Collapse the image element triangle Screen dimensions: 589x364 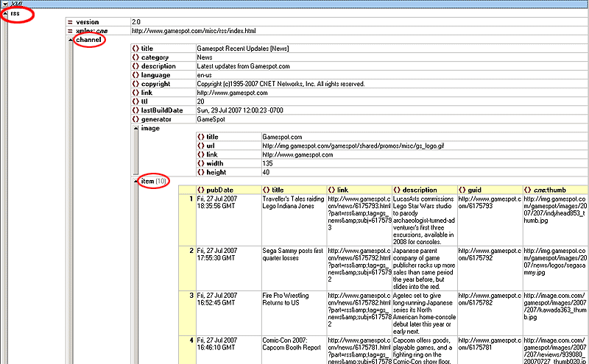point(136,129)
